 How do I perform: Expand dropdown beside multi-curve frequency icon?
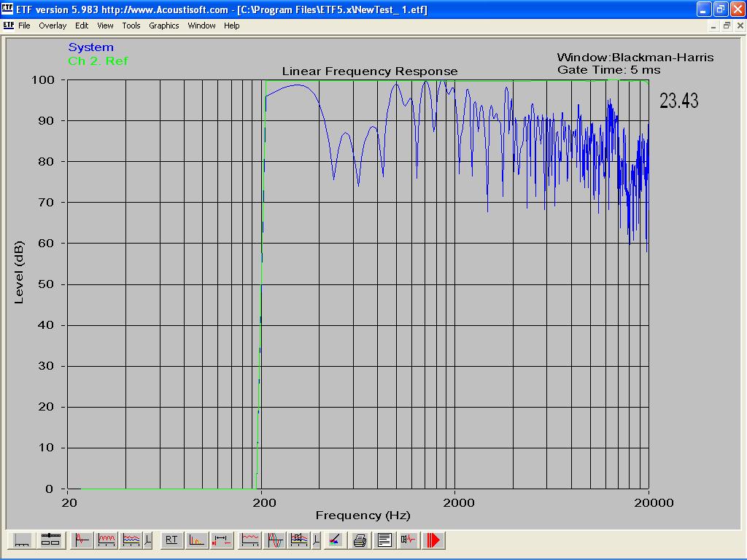point(148,540)
